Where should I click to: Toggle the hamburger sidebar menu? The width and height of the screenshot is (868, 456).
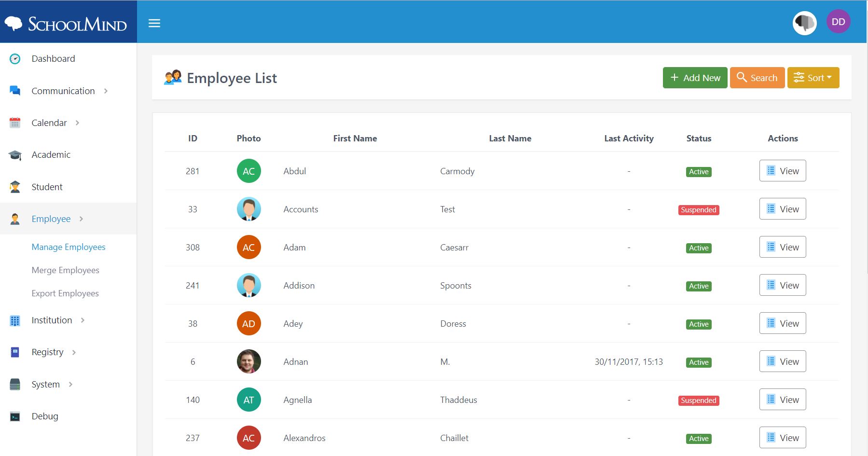pyautogui.click(x=154, y=23)
